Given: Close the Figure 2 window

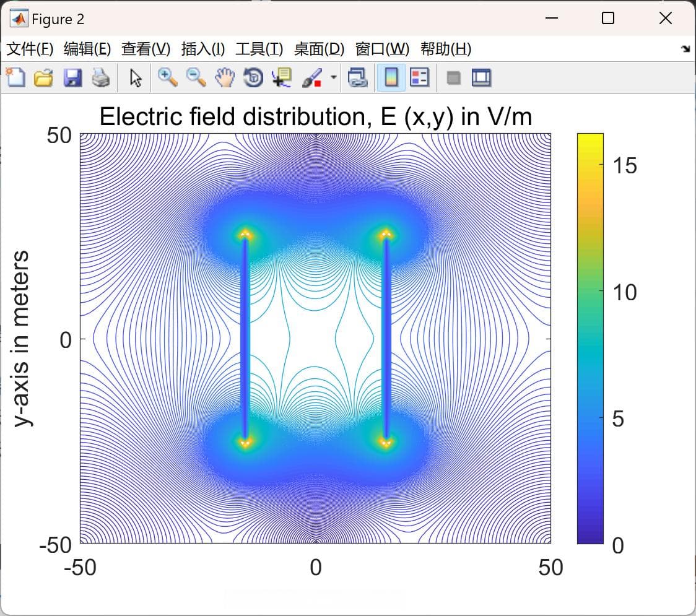Looking at the screenshot, I should 666,18.
